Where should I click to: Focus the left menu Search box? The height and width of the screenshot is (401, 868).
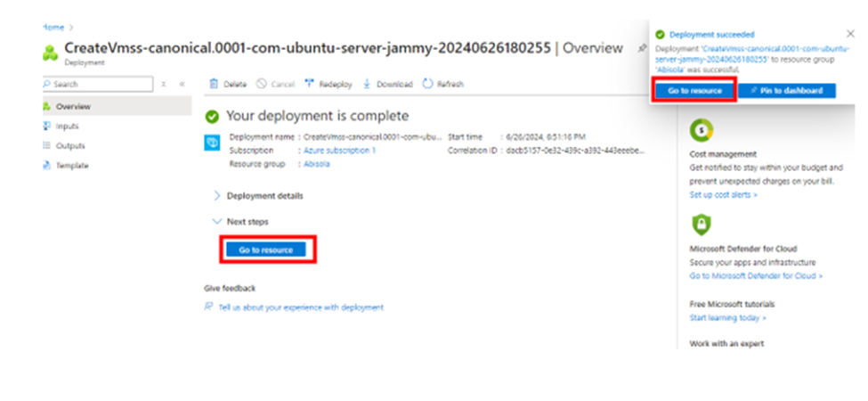[x=97, y=84]
